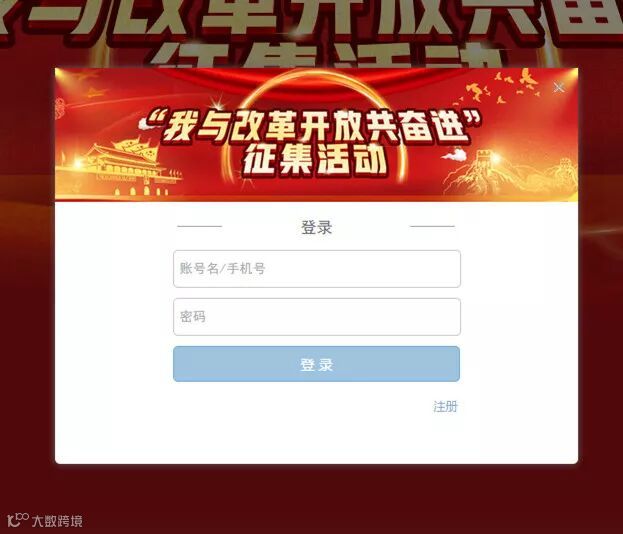Focus the 密码 password field
This screenshot has height=534, width=623.
point(317,317)
